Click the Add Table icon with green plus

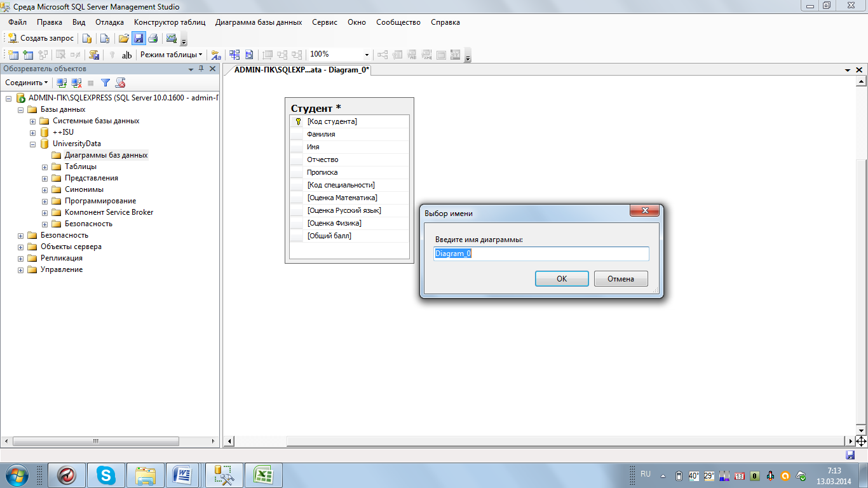[28, 55]
